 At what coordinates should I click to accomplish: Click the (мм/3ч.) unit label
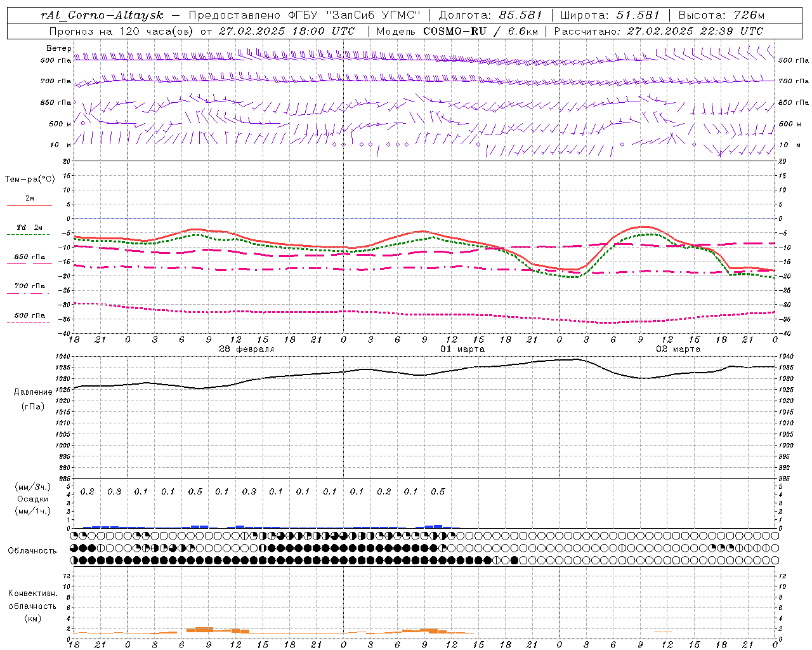click(33, 487)
